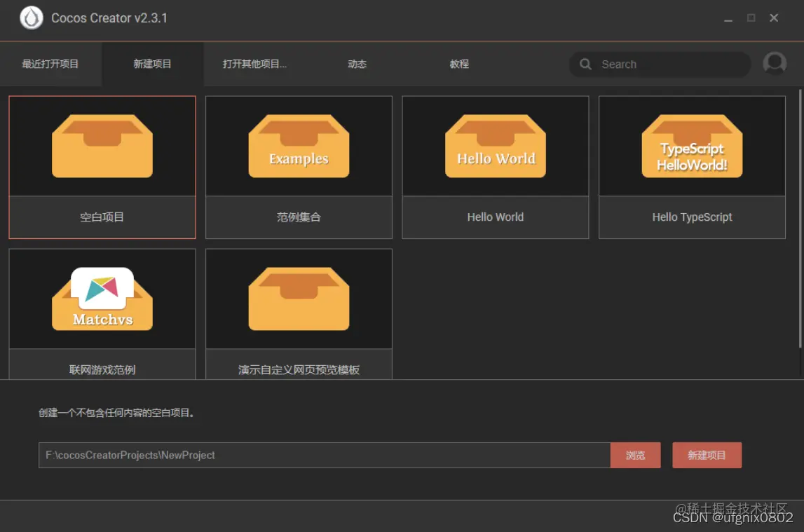Open 打开其他项目... tab
The width and height of the screenshot is (804, 532).
pos(254,64)
